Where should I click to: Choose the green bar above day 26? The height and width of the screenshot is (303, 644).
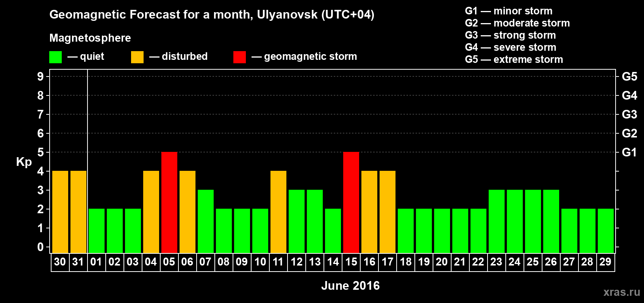point(551,222)
